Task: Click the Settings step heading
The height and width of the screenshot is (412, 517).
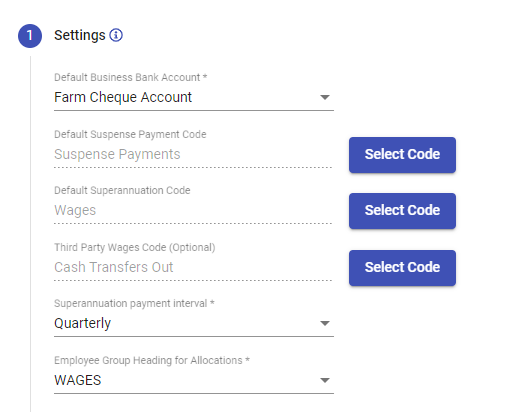Action: tap(80, 35)
